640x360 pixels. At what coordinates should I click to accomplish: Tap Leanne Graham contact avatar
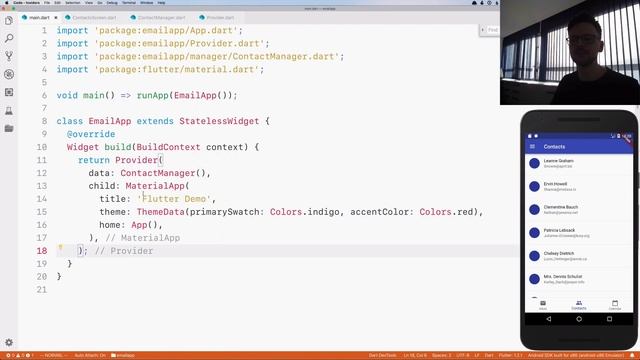coord(534,163)
